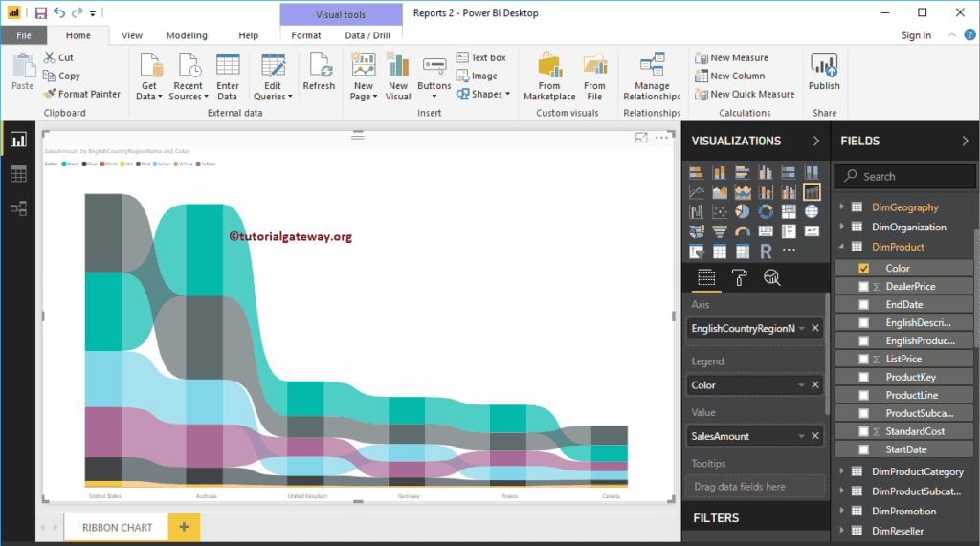Check the ProductLine field

coord(864,395)
